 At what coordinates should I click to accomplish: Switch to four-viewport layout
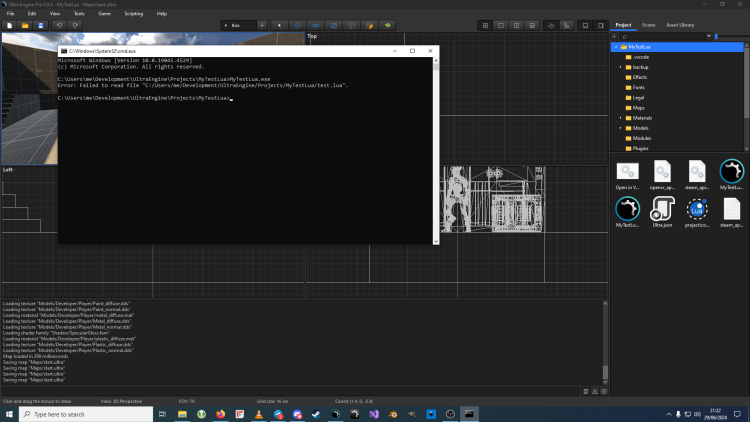[x=485, y=25]
